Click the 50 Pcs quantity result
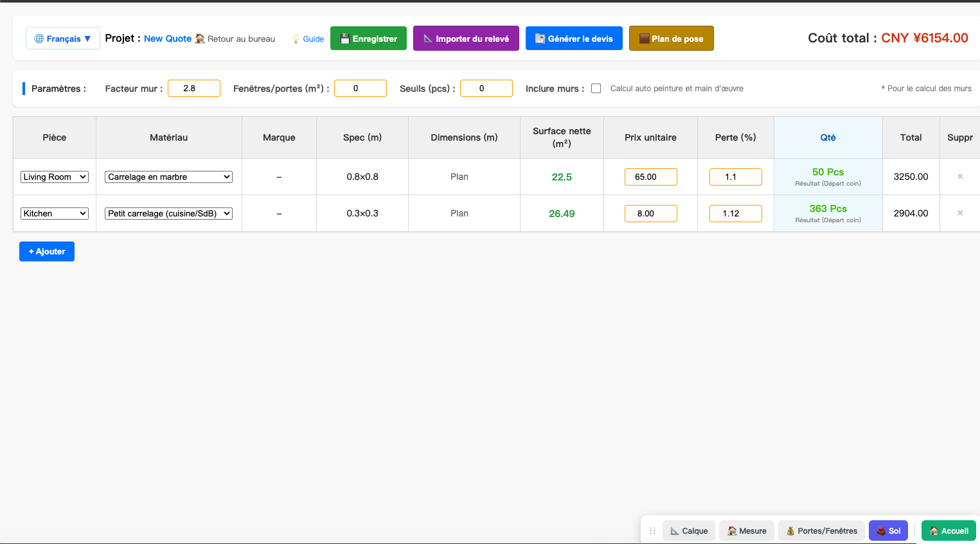This screenshot has height=544, width=980. [828, 172]
